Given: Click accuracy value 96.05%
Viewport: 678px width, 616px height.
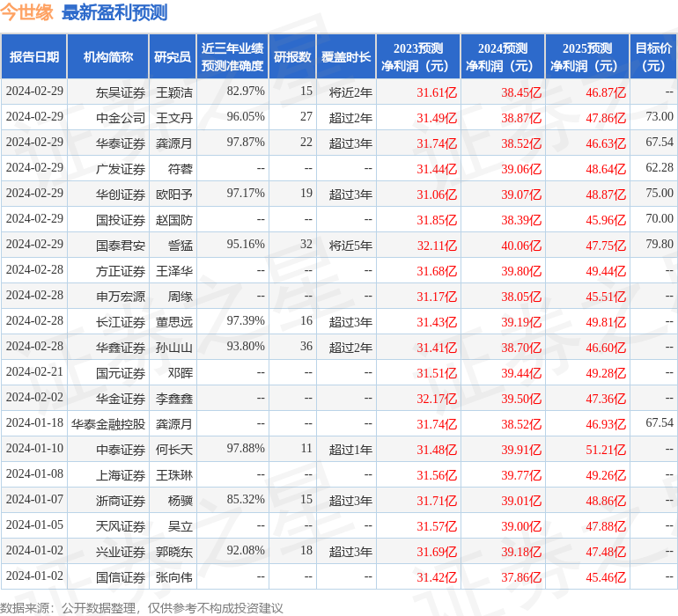Looking at the screenshot, I should pyautogui.click(x=246, y=116).
